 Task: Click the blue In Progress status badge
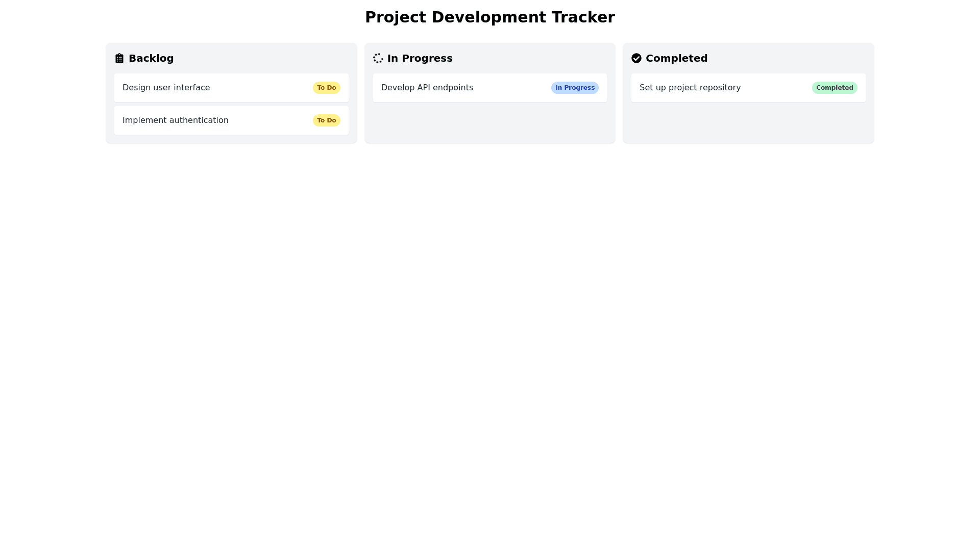[x=575, y=88]
